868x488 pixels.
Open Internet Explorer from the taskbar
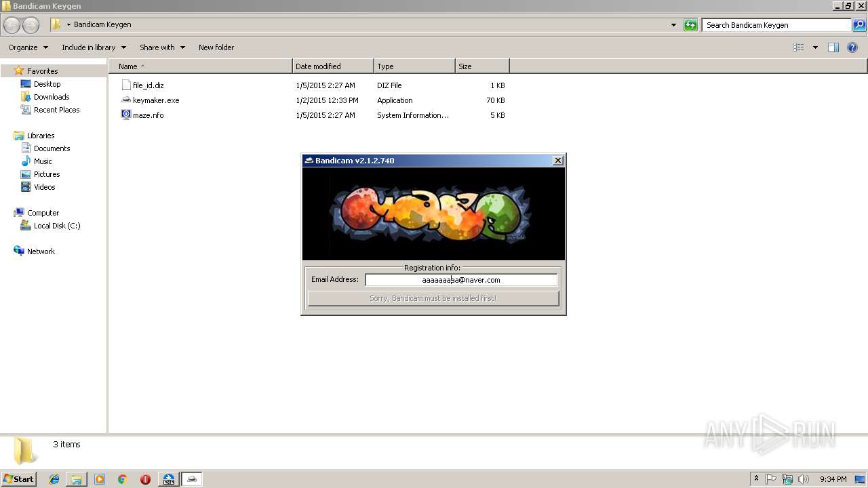[x=54, y=479]
